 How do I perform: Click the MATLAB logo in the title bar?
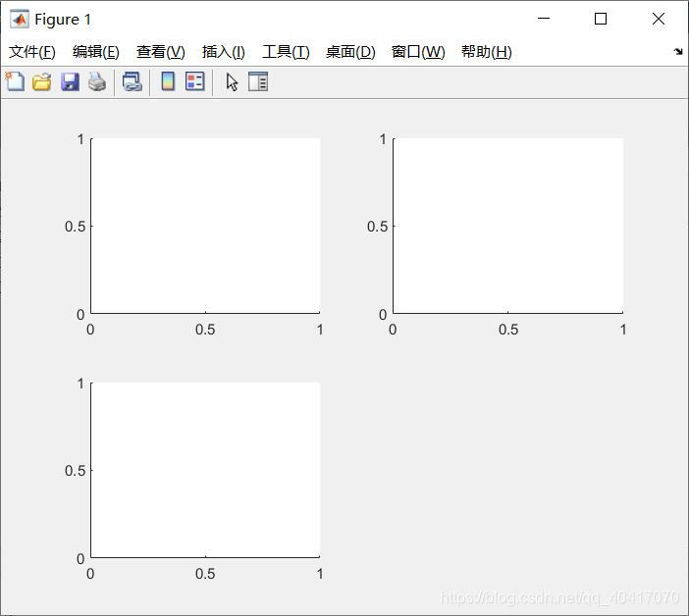20,20
